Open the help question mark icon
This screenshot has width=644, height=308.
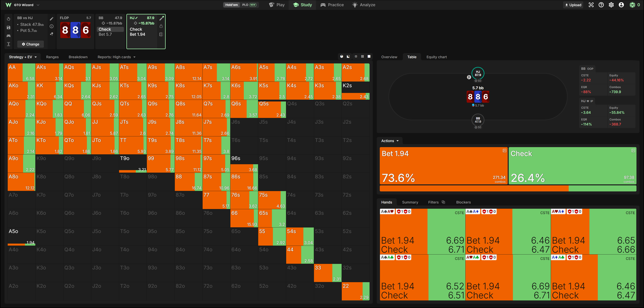[x=601, y=5]
